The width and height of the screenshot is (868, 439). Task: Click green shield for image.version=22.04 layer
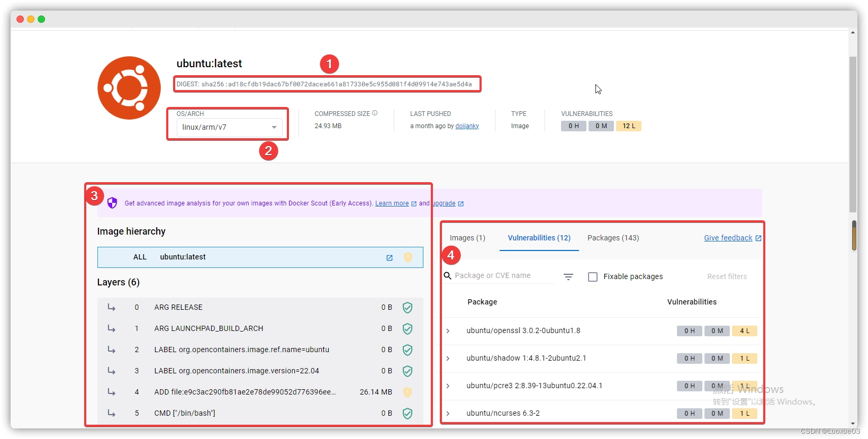click(408, 371)
